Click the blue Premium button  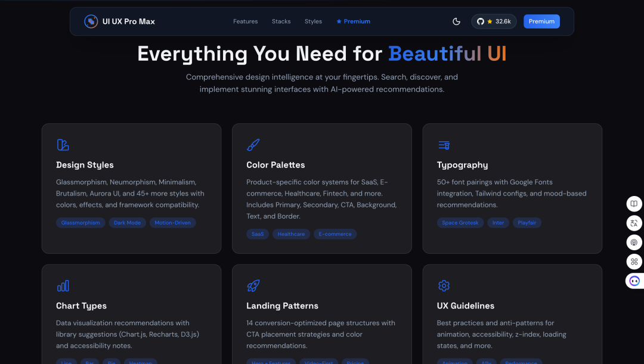[x=541, y=21]
